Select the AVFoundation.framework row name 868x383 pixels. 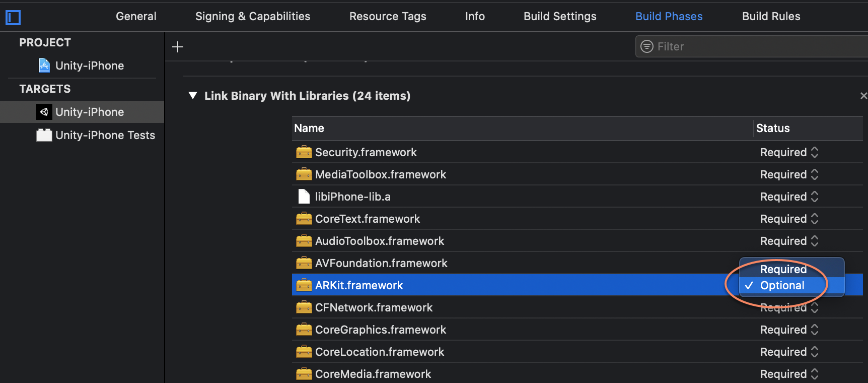click(381, 263)
